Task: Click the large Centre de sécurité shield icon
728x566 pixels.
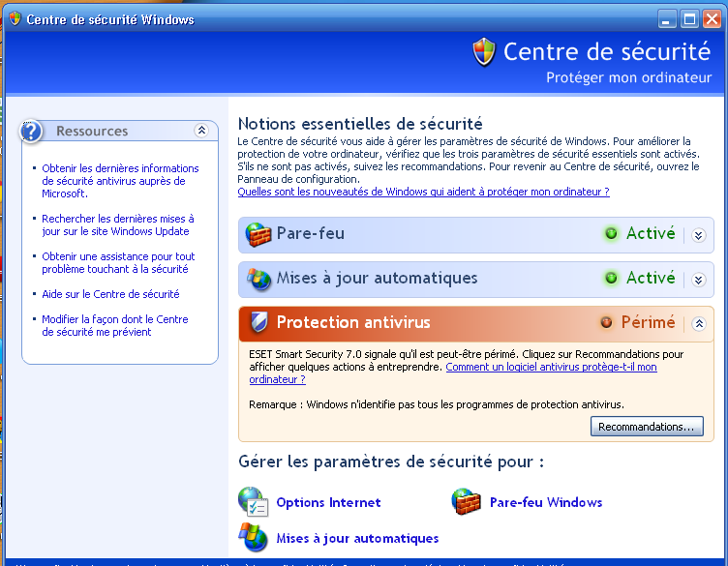Action: coord(484,52)
